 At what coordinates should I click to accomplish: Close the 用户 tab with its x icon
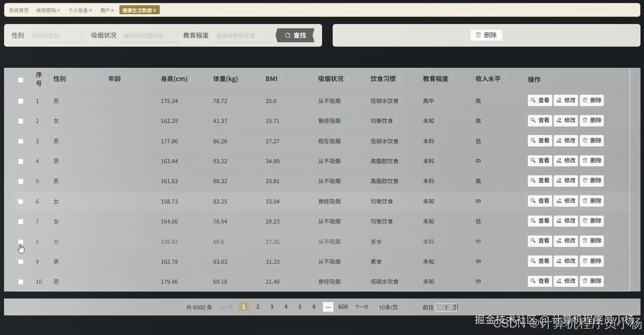[112, 10]
